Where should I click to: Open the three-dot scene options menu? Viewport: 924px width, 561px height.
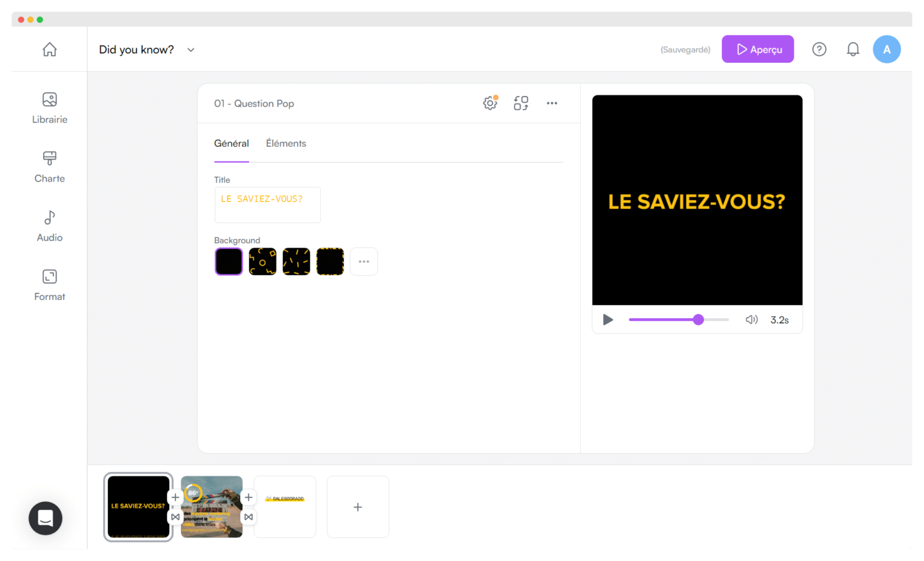552,103
